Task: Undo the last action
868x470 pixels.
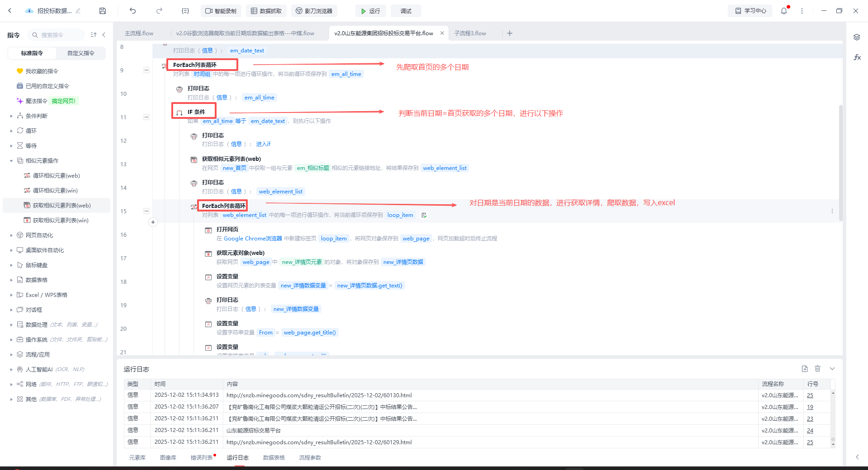Action: click(x=132, y=11)
